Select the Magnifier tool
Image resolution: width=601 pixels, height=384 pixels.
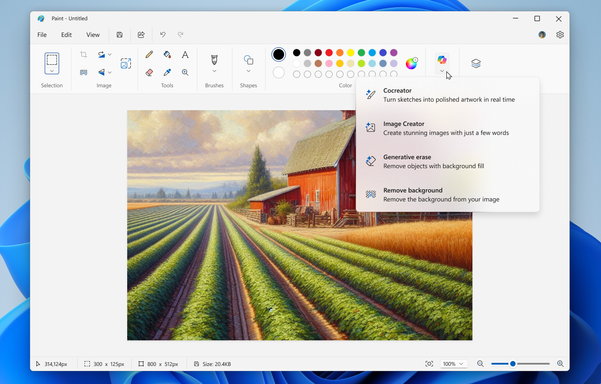185,72
